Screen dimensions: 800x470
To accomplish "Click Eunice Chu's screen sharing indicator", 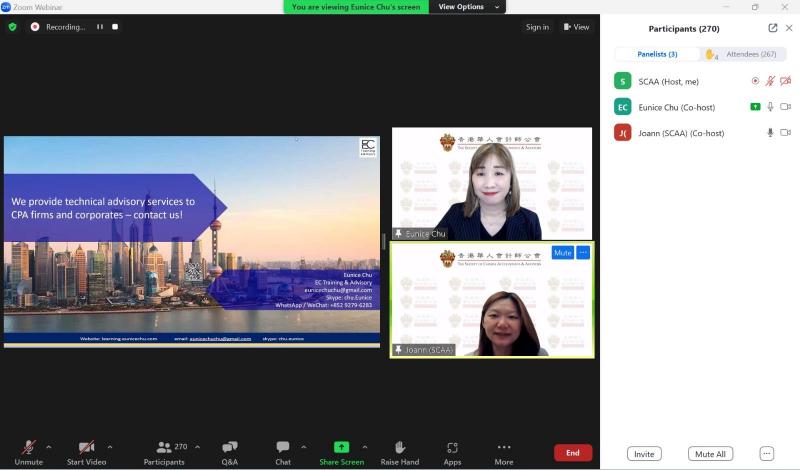I will click(x=755, y=107).
